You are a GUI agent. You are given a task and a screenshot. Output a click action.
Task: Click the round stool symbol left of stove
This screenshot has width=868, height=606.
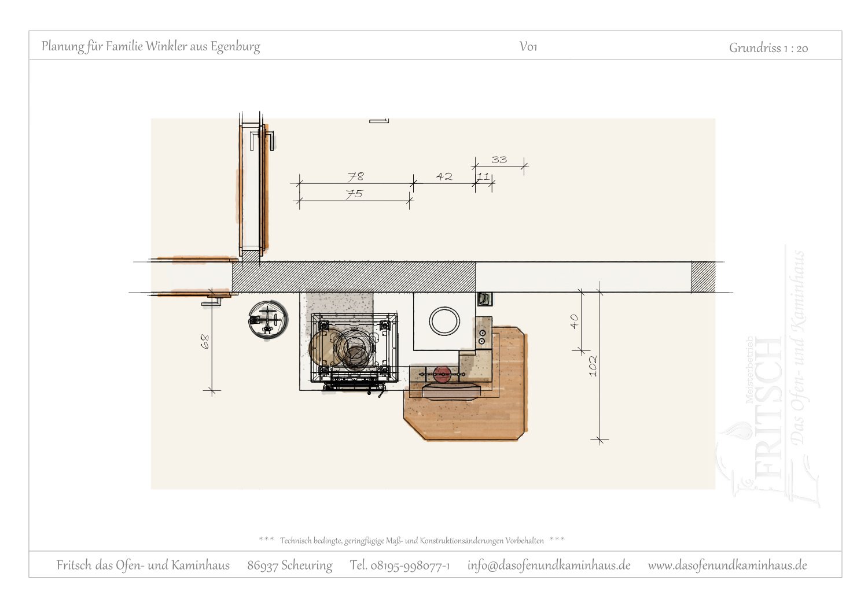[x=268, y=319]
